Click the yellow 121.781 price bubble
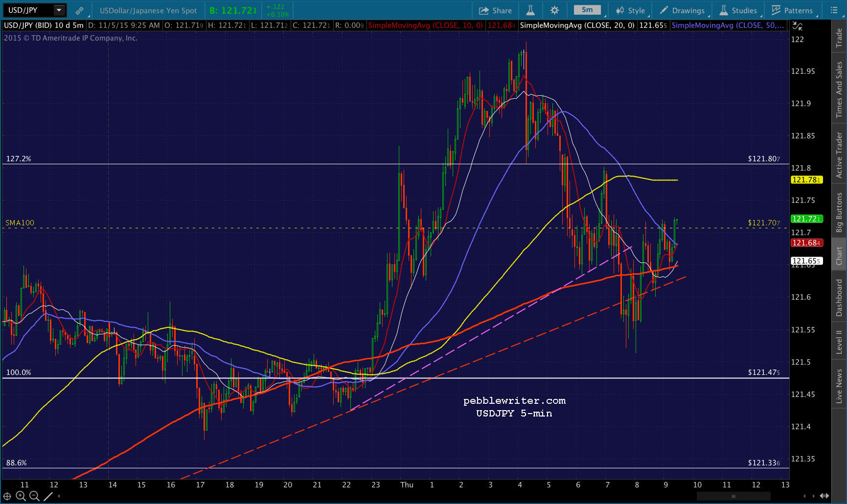This screenshot has height=504, width=847. point(807,180)
